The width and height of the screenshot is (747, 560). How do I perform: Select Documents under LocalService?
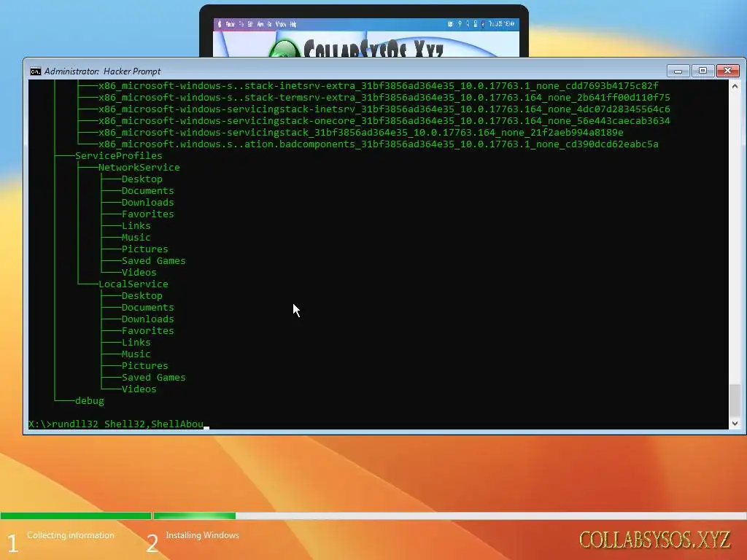(x=147, y=307)
